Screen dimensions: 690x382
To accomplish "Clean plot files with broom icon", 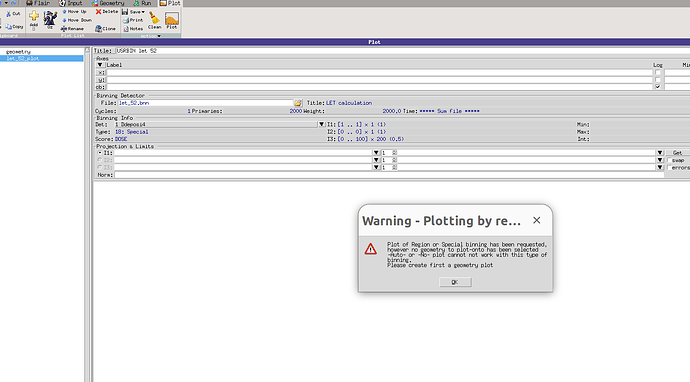I will [x=154, y=18].
